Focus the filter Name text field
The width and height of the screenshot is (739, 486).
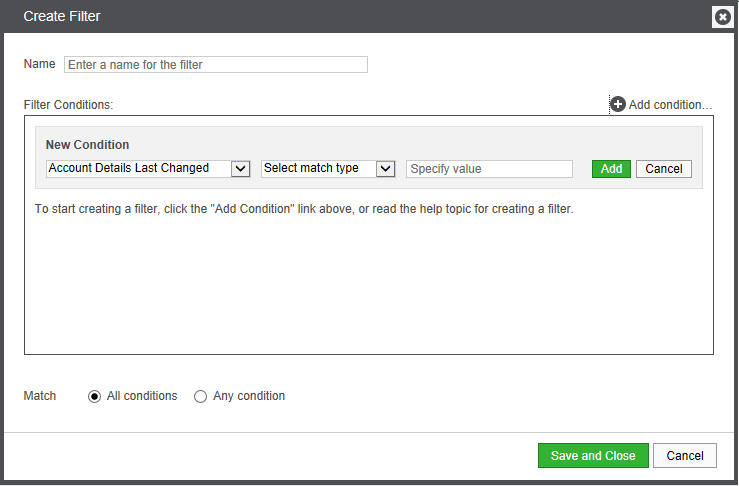(x=216, y=65)
